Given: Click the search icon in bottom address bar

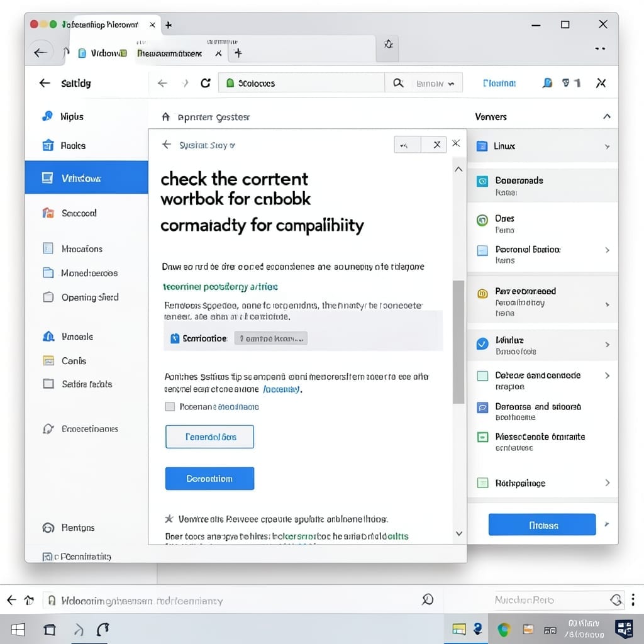Looking at the screenshot, I should (427, 599).
